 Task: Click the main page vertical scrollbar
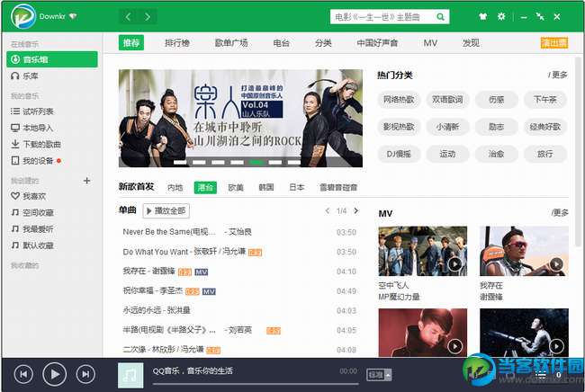pyautogui.click(x=578, y=152)
